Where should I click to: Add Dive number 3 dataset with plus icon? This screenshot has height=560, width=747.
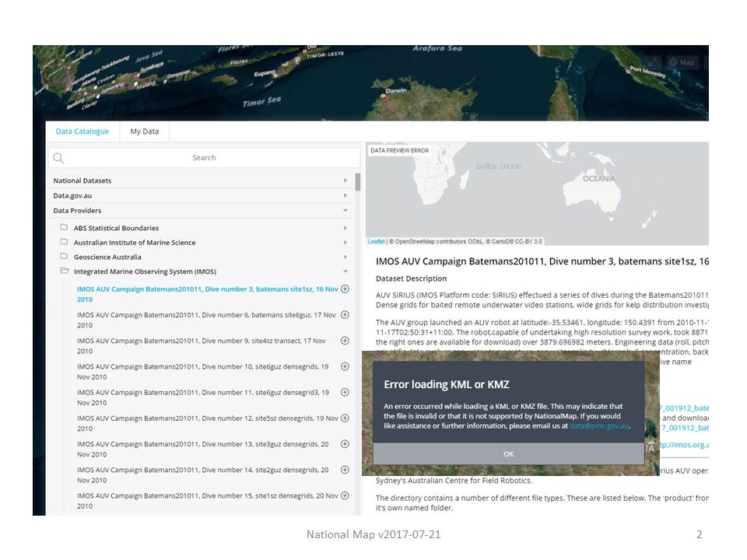(345, 289)
